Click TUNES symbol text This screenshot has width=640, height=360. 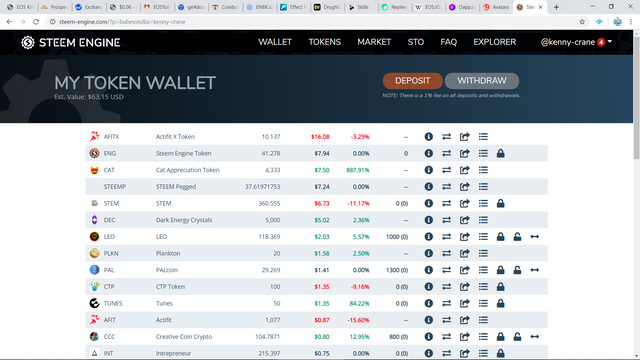click(x=113, y=303)
